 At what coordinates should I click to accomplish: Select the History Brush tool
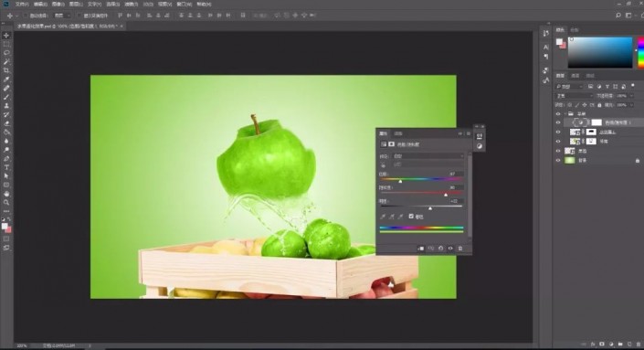tap(6, 114)
